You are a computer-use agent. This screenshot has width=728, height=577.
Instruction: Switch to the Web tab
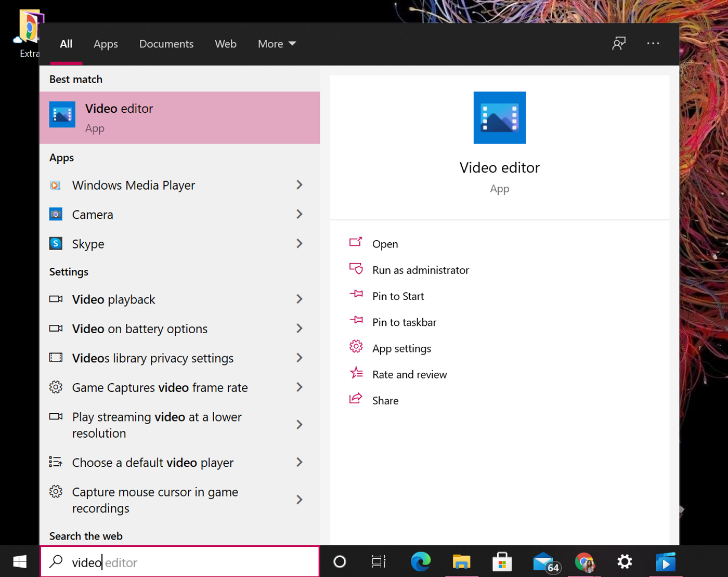coord(225,44)
